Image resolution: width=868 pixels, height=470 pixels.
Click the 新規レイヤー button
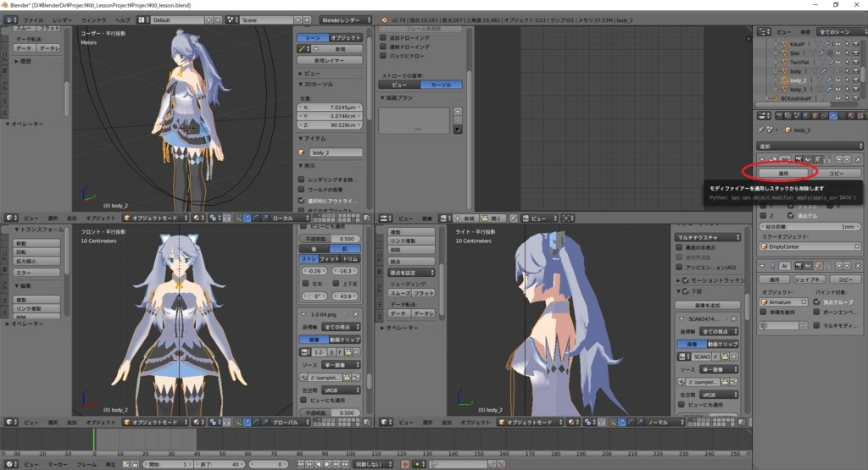click(x=330, y=60)
